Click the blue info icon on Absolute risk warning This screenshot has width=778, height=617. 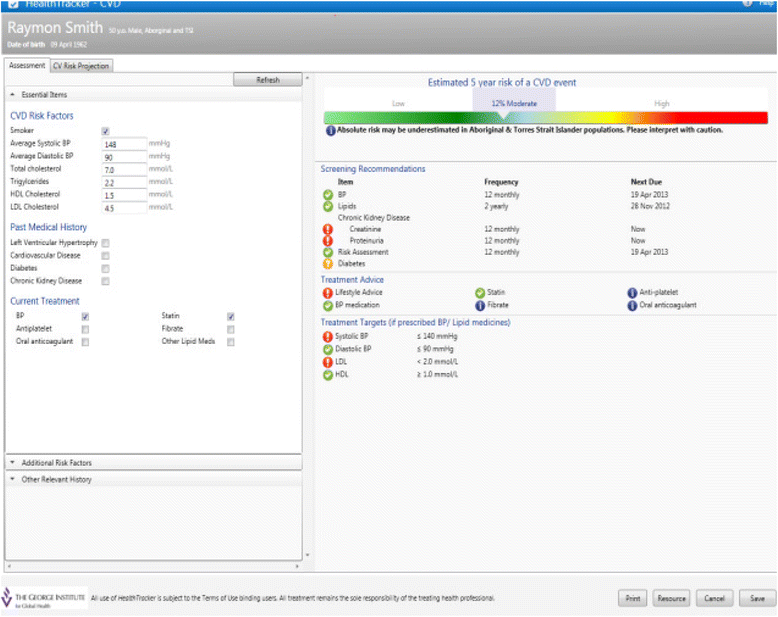(x=330, y=130)
